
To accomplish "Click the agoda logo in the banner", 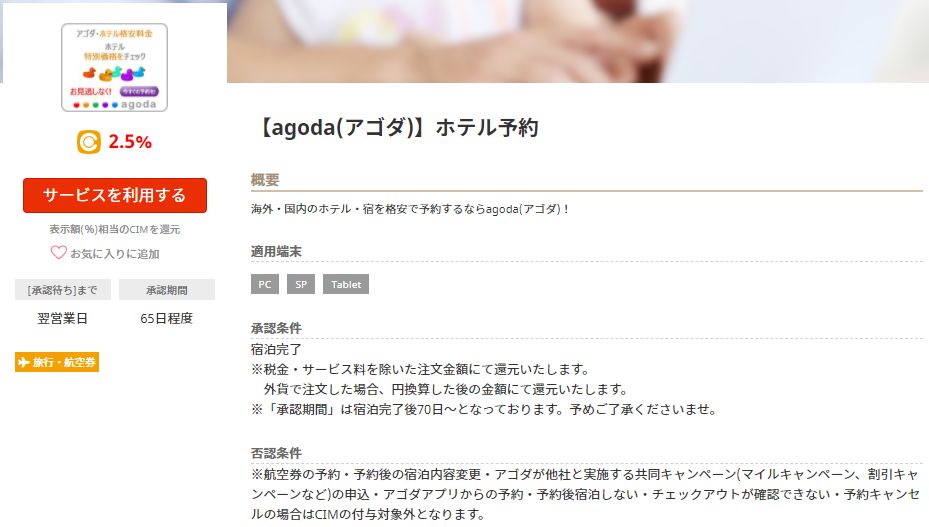I will click(x=139, y=104).
